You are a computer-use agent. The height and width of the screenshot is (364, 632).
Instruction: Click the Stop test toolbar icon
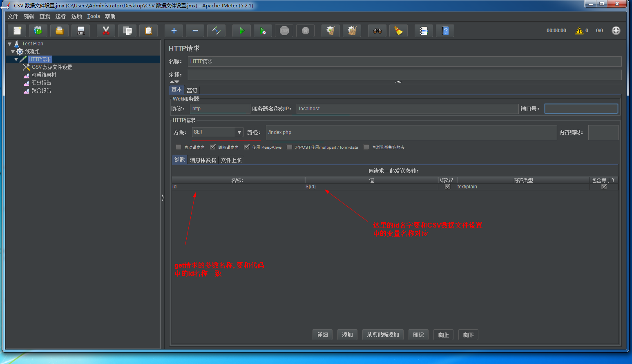[x=284, y=31]
